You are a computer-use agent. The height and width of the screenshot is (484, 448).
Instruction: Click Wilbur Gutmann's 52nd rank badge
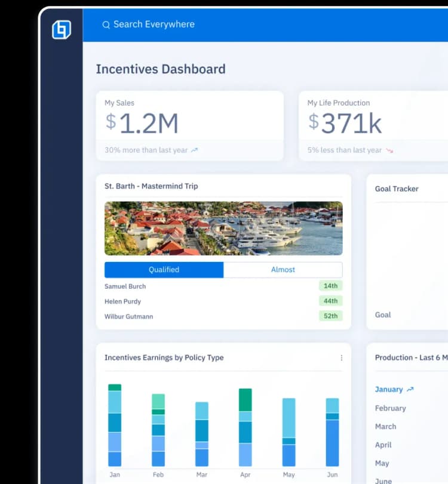330,316
